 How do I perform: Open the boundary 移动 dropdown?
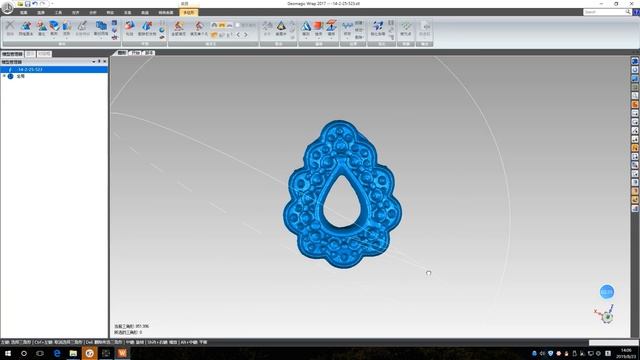[x=359, y=30]
